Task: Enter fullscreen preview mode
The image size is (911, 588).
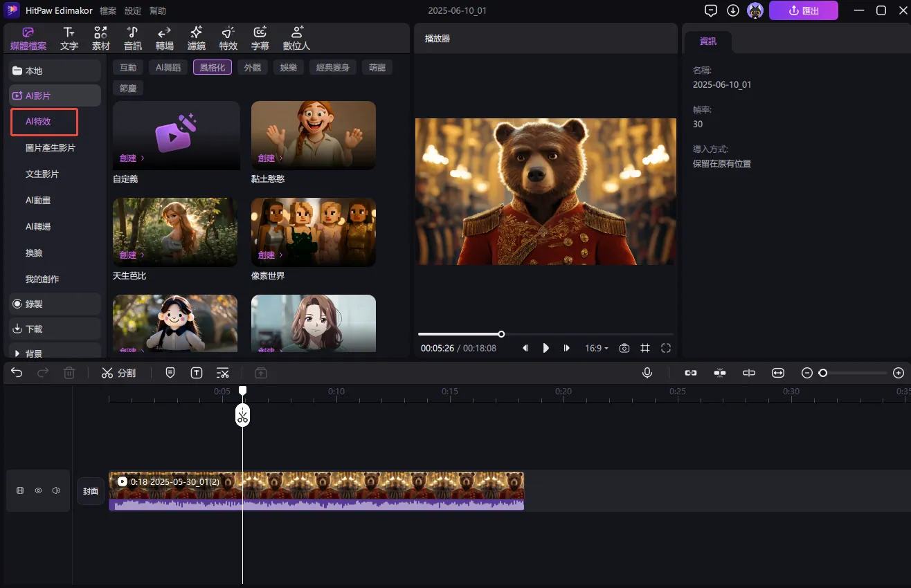Action: pos(666,348)
